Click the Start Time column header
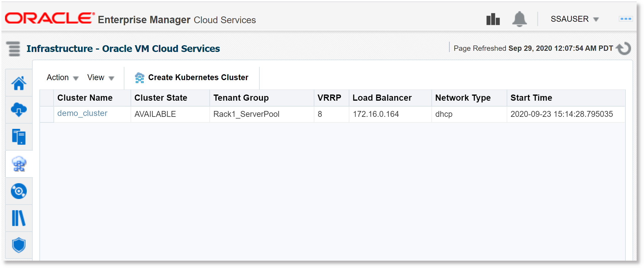 [566, 98]
